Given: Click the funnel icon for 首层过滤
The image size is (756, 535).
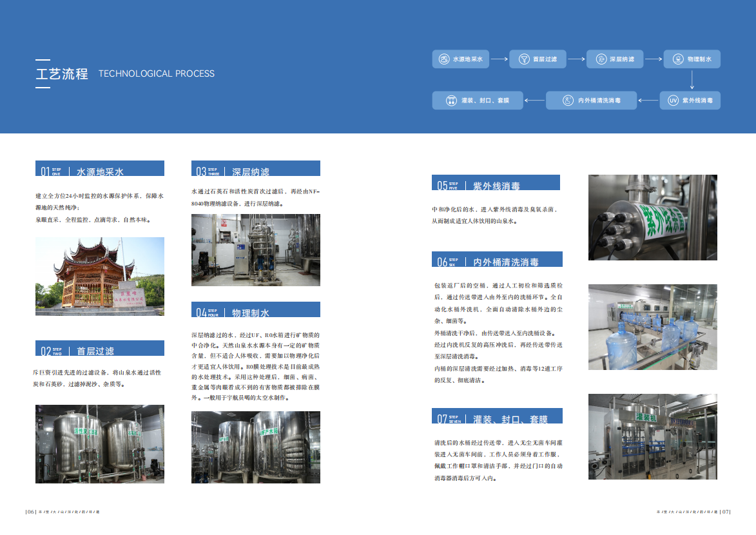Looking at the screenshot, I should [523, 59].
